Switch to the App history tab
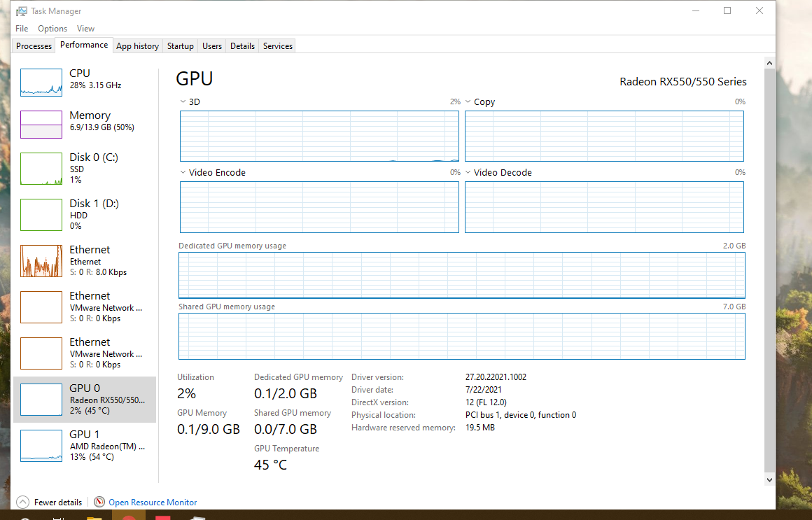Image resolution: width=812 pixels, height=520 pixels. click(x=137, y=46)
